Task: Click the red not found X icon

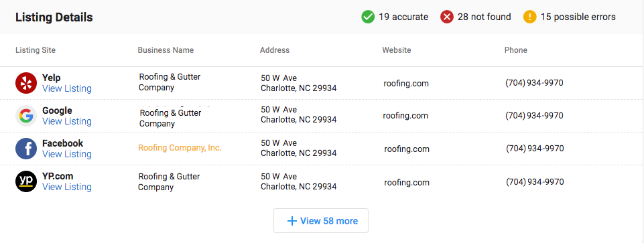Action: point(447,17)
